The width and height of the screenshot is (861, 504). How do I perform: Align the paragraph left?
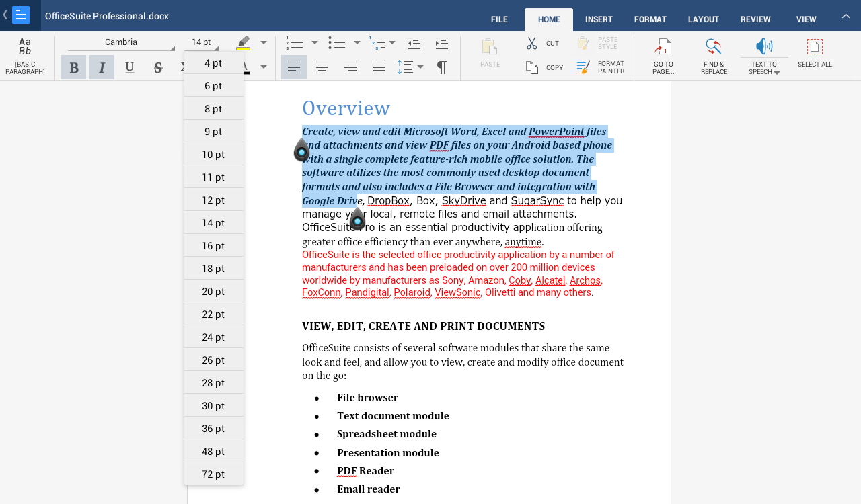294,67
